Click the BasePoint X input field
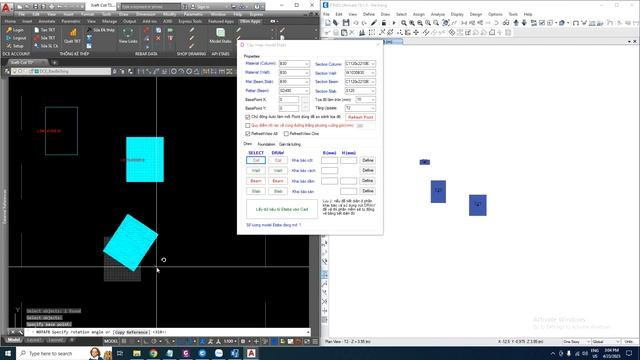The image size is (640, 360). click(x=289, y=100)
